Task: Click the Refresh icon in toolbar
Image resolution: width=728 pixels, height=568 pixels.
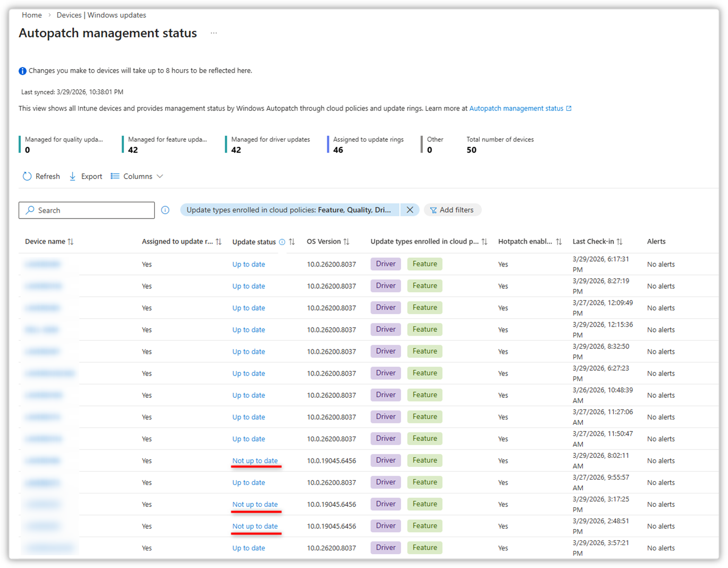Action: pyautogui.click(x=27, y=176)
